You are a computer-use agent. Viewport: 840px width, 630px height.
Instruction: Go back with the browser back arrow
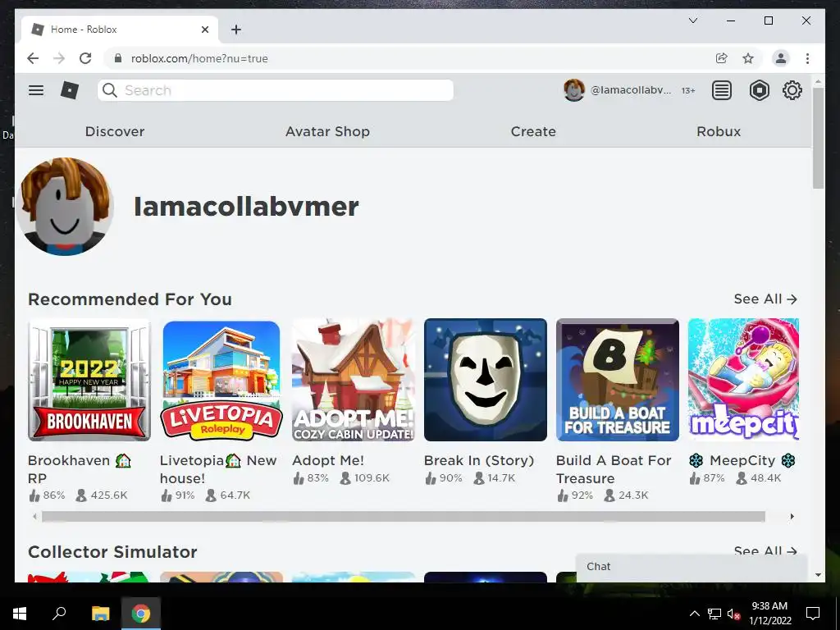tap(33, 58)
